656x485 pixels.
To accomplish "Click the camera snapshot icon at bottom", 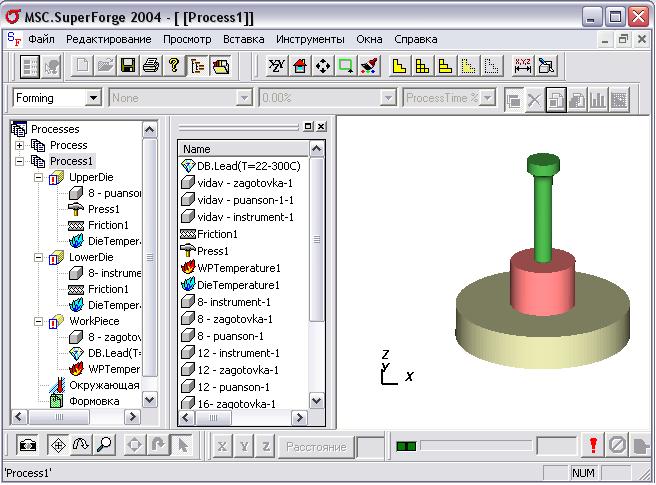I will 28,445.
